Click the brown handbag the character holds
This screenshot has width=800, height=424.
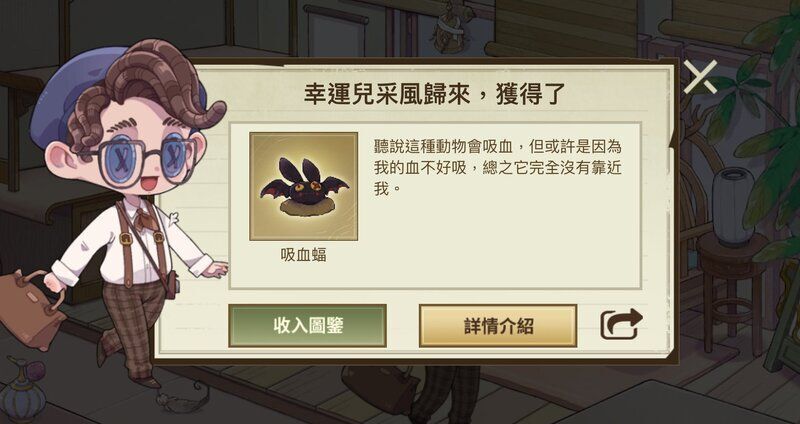click(x=31, y=309)
